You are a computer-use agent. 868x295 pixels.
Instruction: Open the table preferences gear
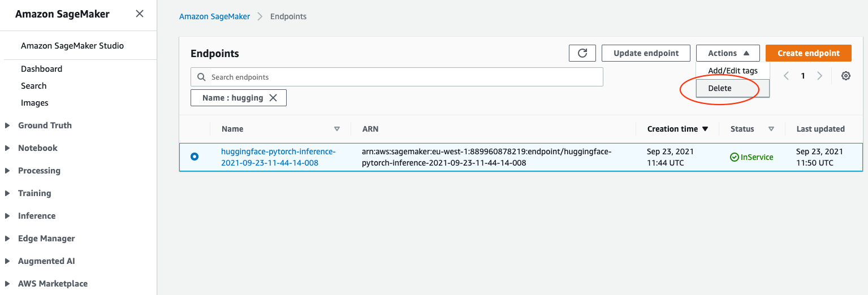point(846,76)
